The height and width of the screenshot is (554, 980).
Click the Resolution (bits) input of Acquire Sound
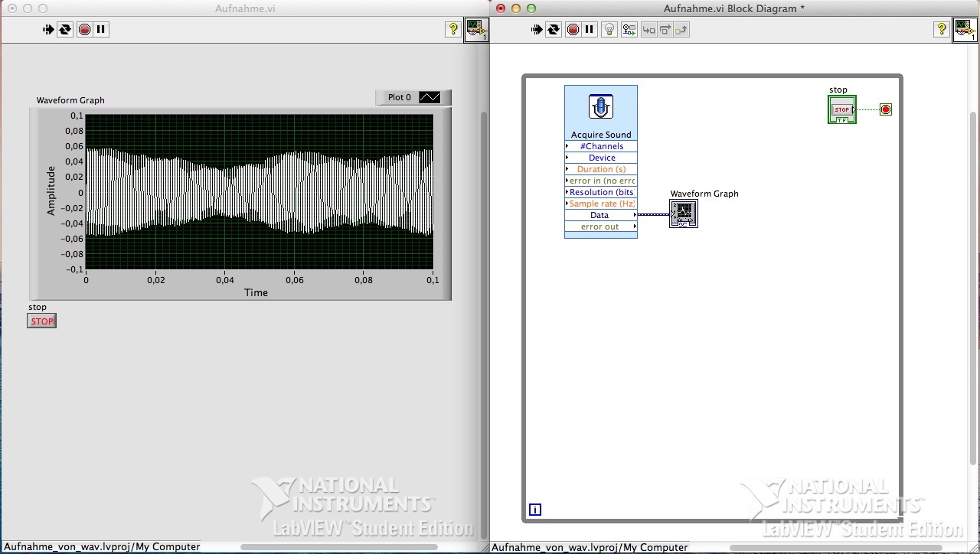[601, 192]
